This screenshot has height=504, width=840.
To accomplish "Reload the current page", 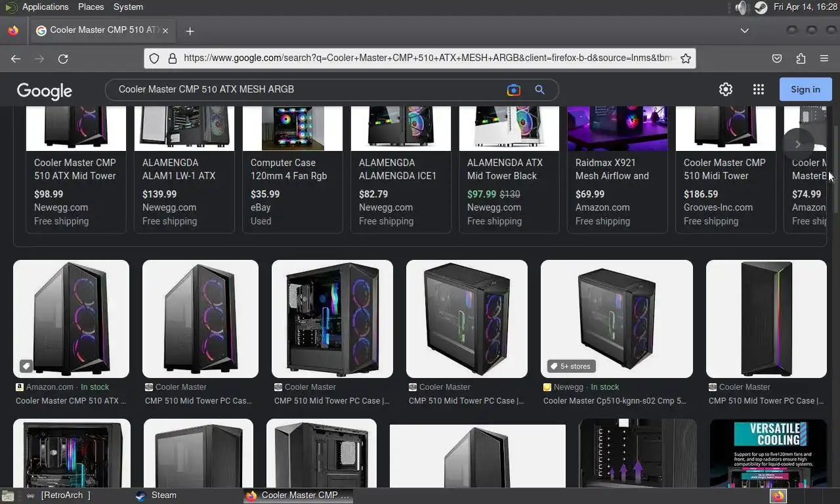I will point(63,58).
